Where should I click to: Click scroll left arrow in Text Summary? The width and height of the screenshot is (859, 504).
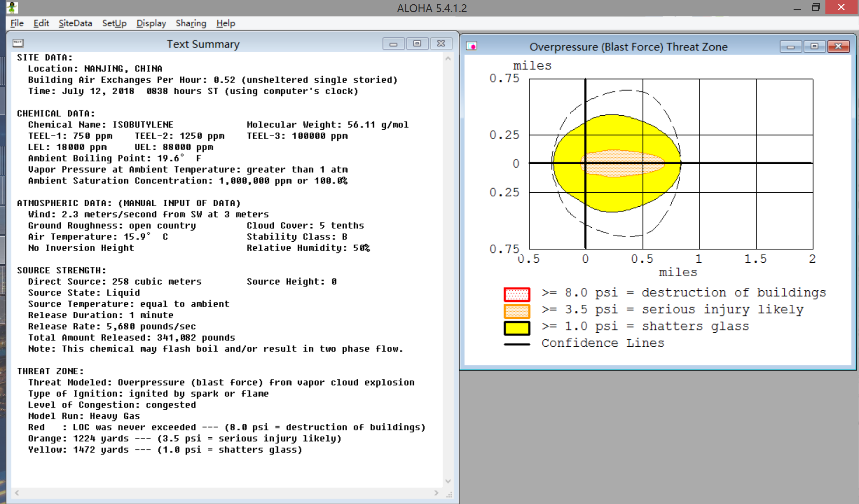point(17,493)
